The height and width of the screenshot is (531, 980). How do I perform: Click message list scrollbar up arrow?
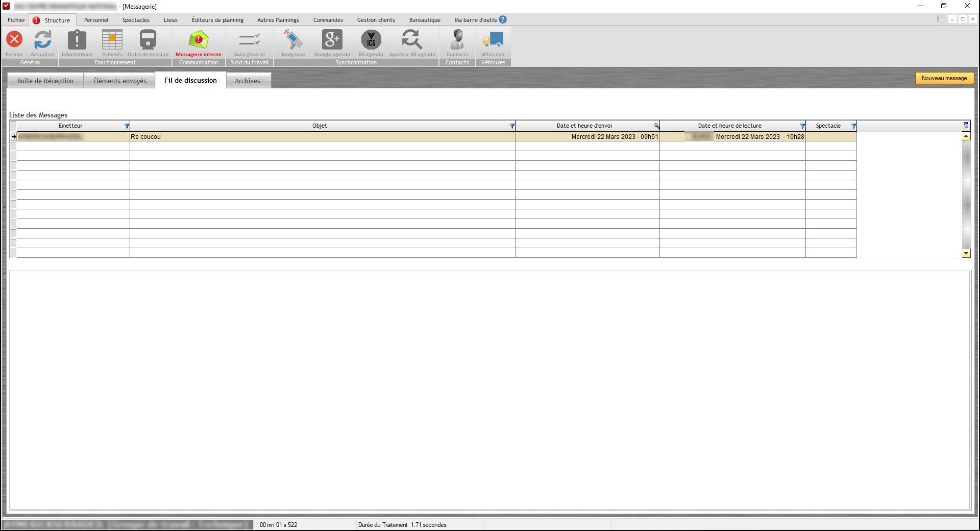[x=966, y=136]
